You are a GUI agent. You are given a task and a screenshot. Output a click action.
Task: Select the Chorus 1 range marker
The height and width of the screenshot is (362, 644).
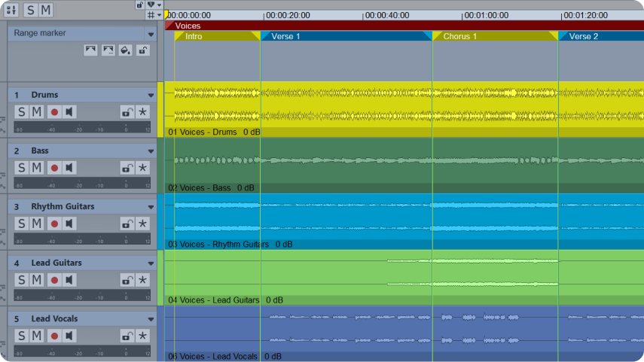(x=496, y=36)
